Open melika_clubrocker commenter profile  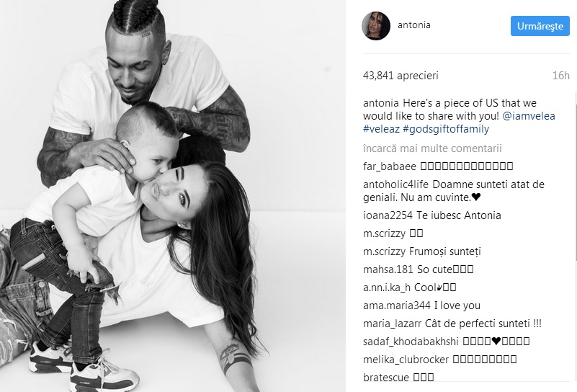406,360
